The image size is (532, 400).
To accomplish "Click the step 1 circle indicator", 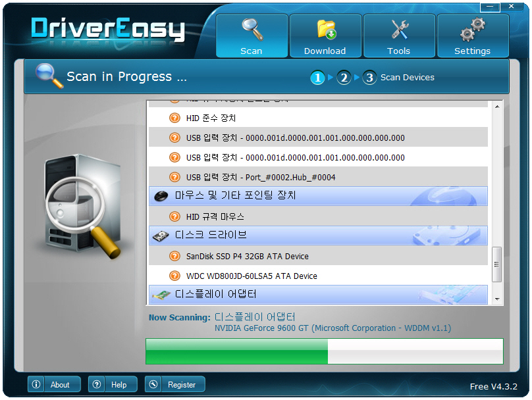I will pyautogui.click(x=317, y=78).
